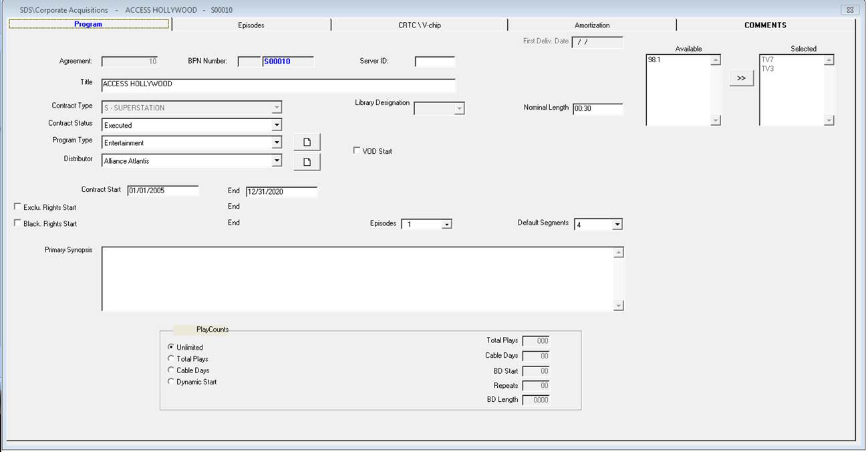Click the document icon next to Program Type

307,142
